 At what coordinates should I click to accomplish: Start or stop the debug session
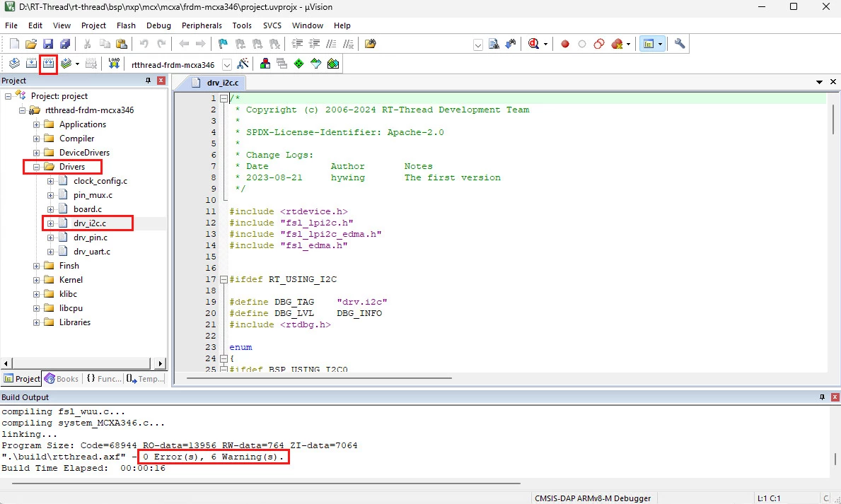tap(534, 44)
